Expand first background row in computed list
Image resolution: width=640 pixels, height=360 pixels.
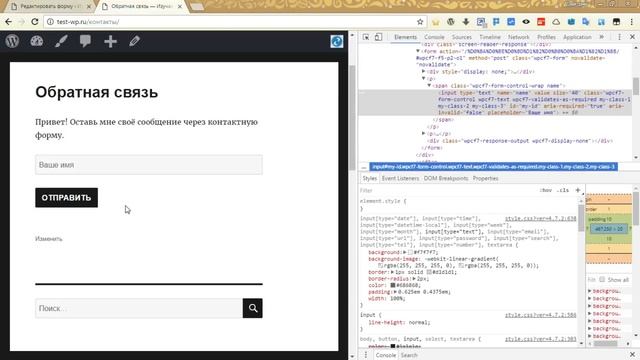[x=589, y=291]
